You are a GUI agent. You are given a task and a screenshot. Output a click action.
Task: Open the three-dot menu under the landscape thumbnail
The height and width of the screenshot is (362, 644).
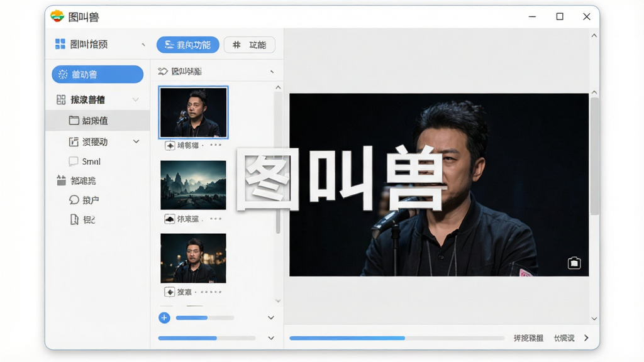[216, 219]
